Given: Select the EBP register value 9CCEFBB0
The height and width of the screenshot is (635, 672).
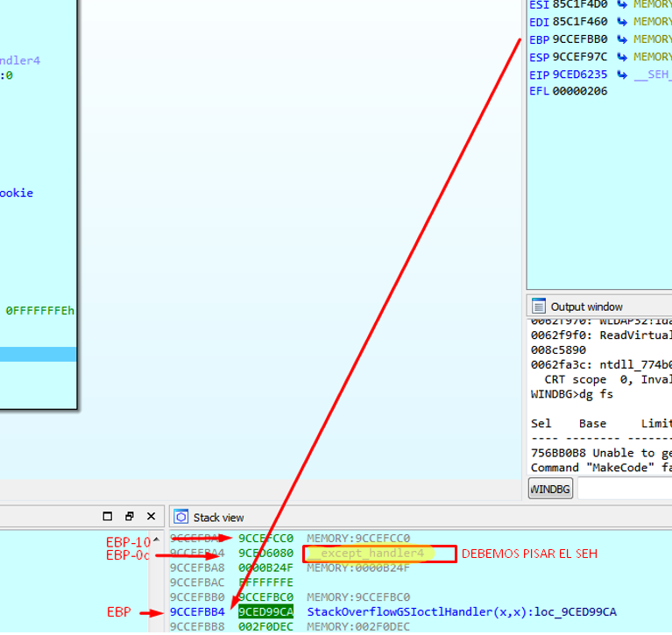Looking at the screenshot, I should click(580, 39).
